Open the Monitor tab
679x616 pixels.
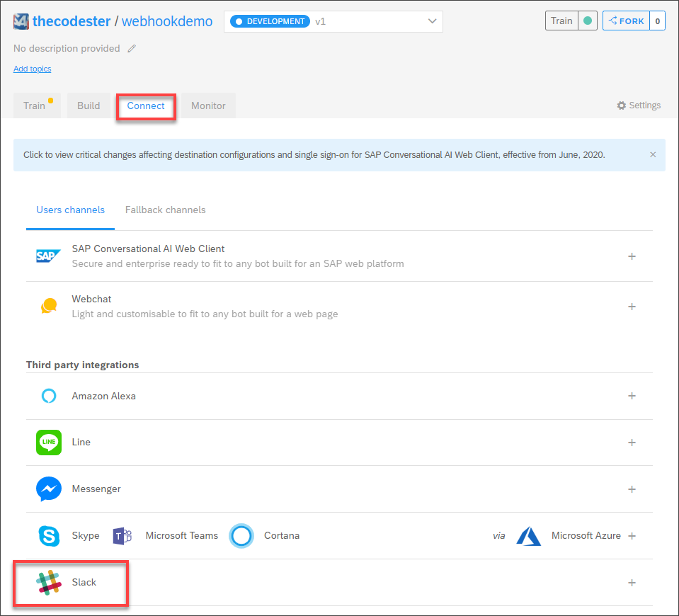(208, 105)
